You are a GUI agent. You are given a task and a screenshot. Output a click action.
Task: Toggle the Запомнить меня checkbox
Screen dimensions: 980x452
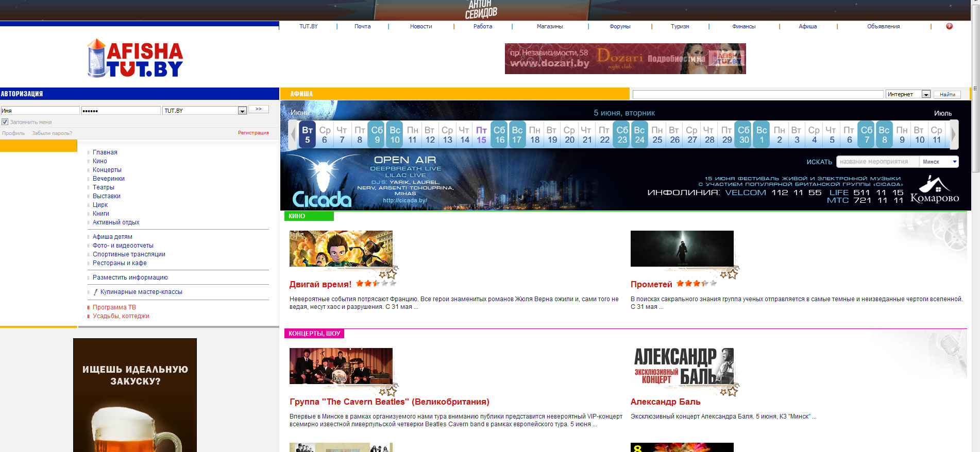(5, 122)
